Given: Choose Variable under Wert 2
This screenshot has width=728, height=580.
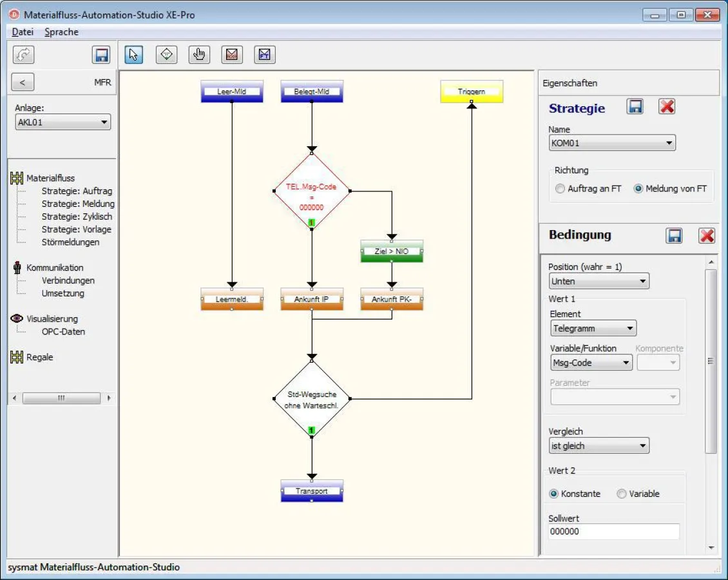Looking at the screenshot, I should pos(621,494).
